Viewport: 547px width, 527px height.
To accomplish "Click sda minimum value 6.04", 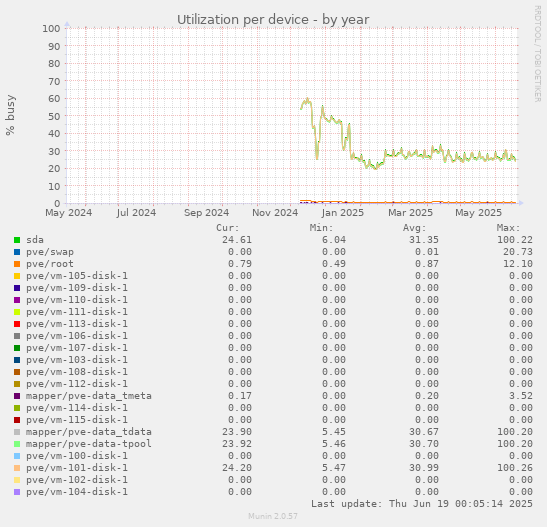I will 334,240.
